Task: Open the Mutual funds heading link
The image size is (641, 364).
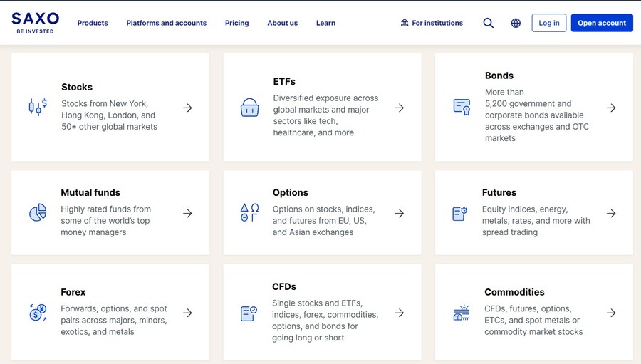Action: (x=90, y=192)
